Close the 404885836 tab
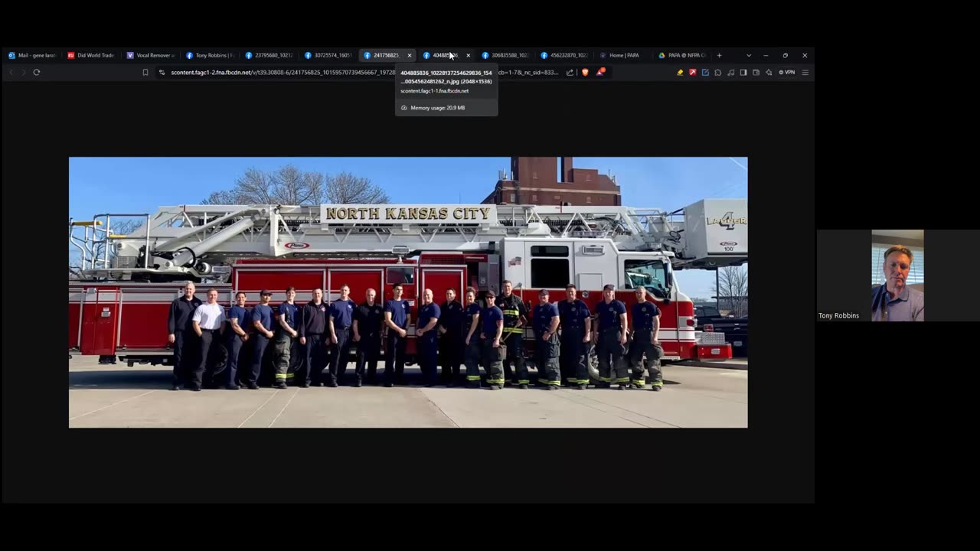The height and width of the screenshot is (551, 980). click(468, 55)
